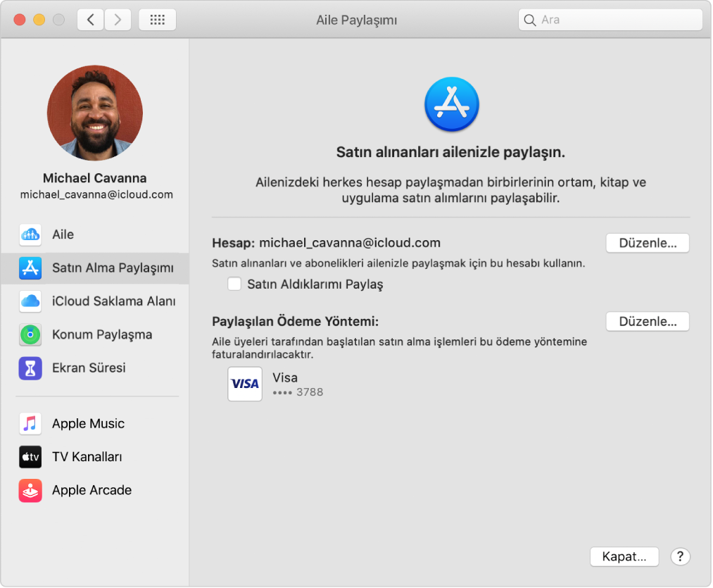Click the large App Store icon in main pane

[x=452, y=104]
